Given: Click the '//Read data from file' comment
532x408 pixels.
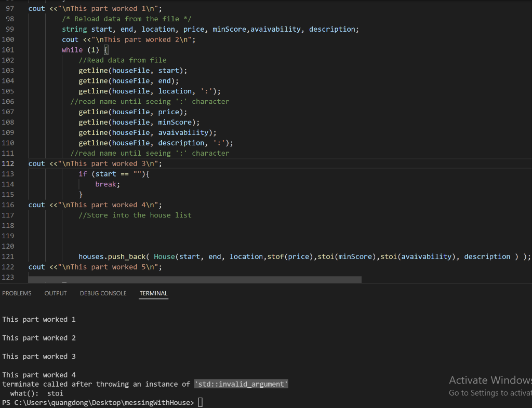Looking at the screenshot, I should click(x=123, y=60).
